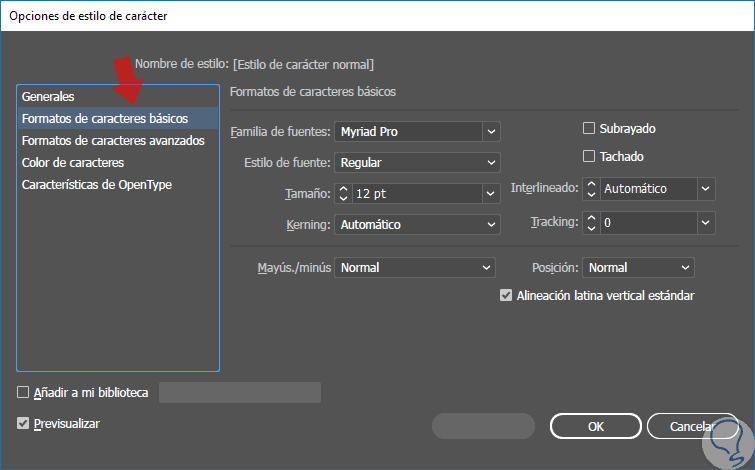The width and height of the screenshot is (755, 470).
Task: Click the library name input field
Action: [240, 392]
